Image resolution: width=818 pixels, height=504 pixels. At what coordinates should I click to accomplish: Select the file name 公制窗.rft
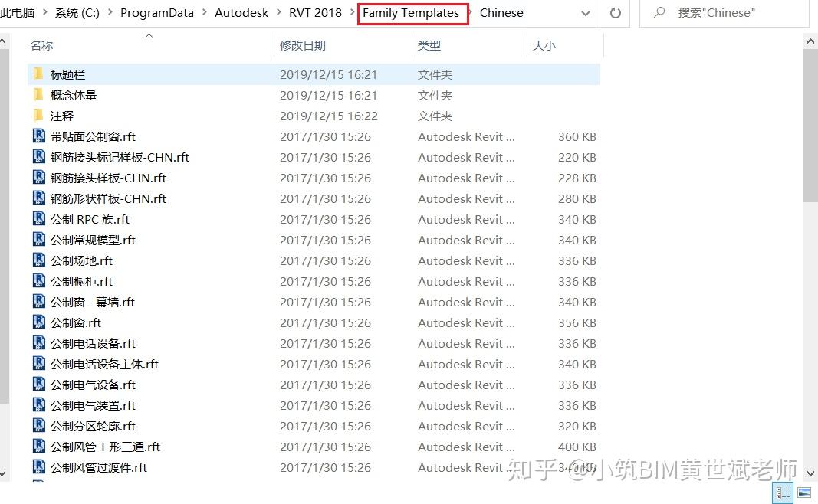[x=76, y=322]
